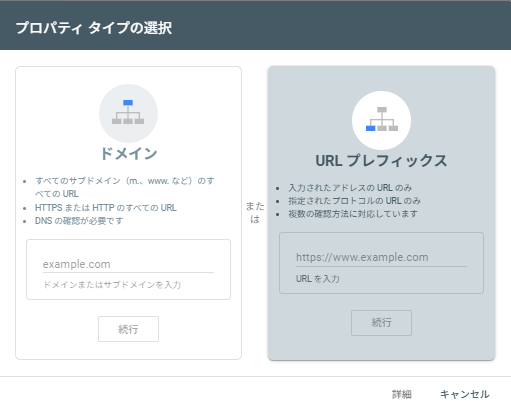511x410 pixels.
Task: Click the text 'すべてのサブドメイン（m.、www. など）'
Action: [x=114, y=181]
